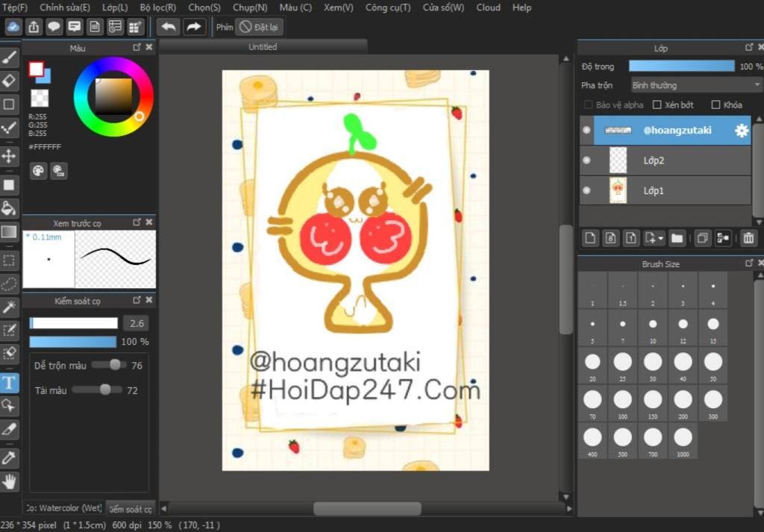
Task: Select the Eraser tool
Action: click(x=9, y=81)
